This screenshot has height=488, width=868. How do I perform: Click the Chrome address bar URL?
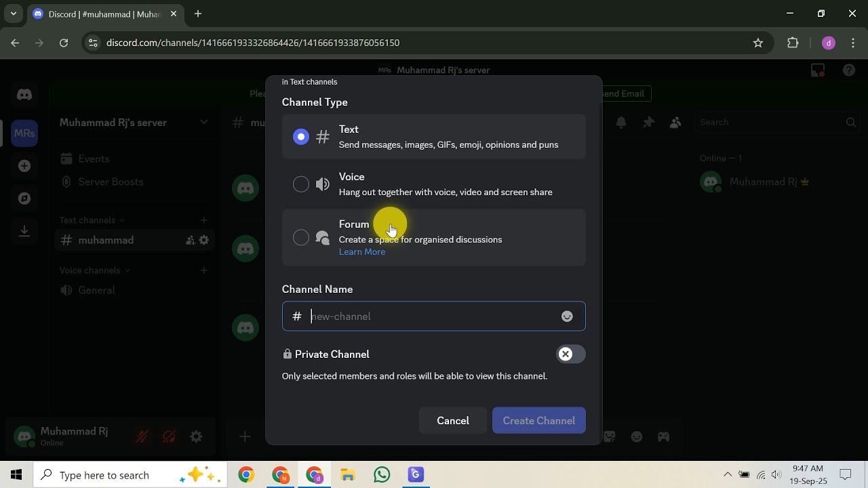pyautogui.click(x=253, y=43)
